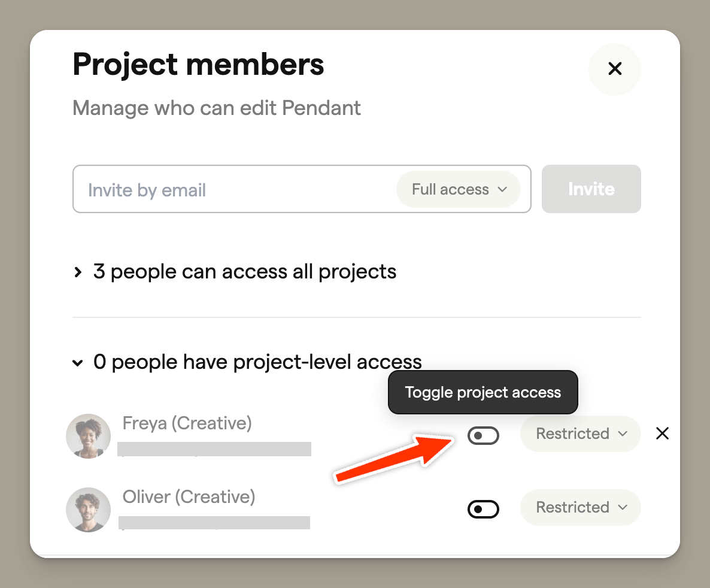
Task: Focus the Invite by email field
Action: coord(233,190)
